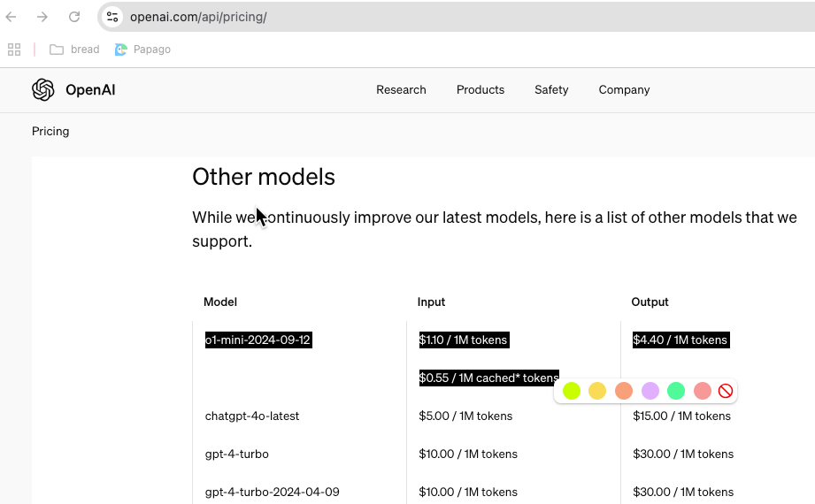Click the $4.40 / 1M tokens output price

[x=680, y=340]
